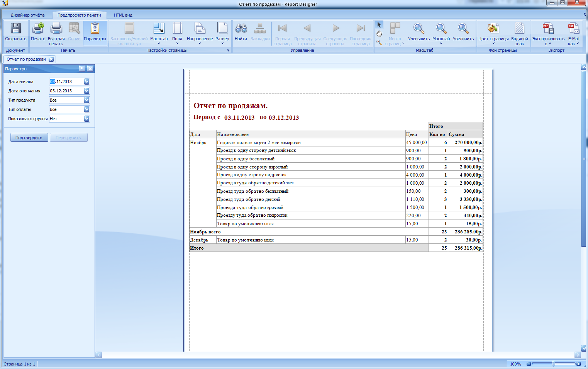
Task: Switch to the HTML view tab
Action: (123, 15)
